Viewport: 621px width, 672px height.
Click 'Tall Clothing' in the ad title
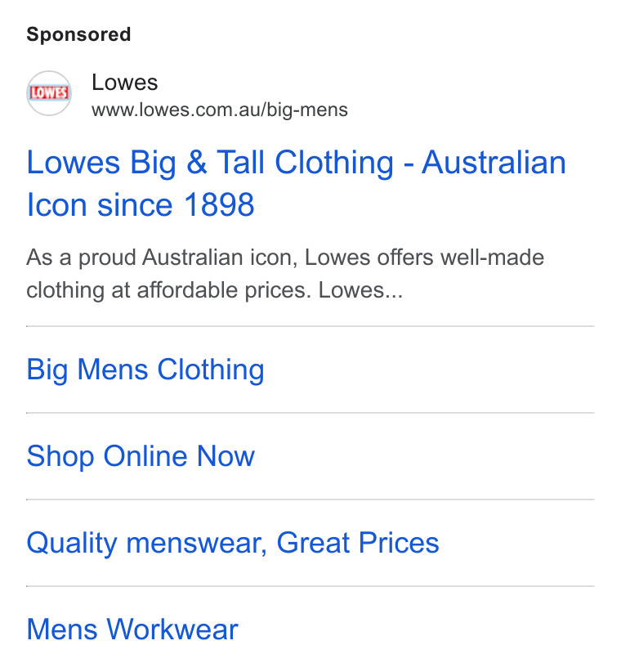pyautogui.click(x=305, y=163)
